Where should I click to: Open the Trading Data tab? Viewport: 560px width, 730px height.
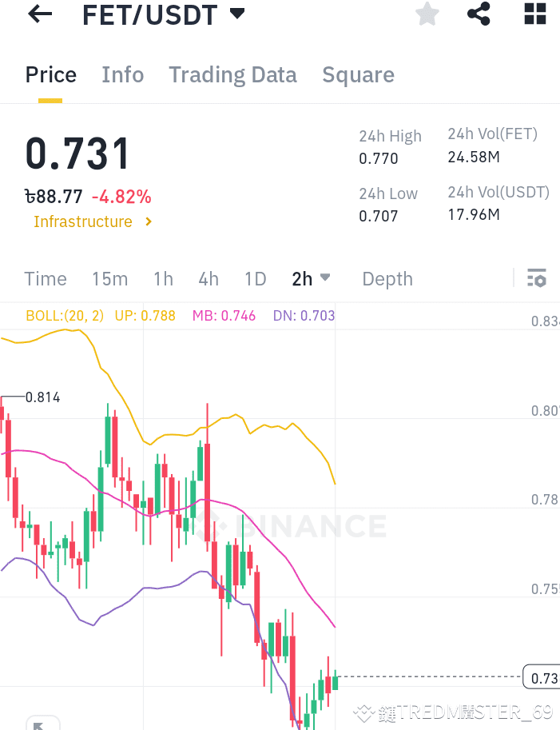(x=232, y=74)
